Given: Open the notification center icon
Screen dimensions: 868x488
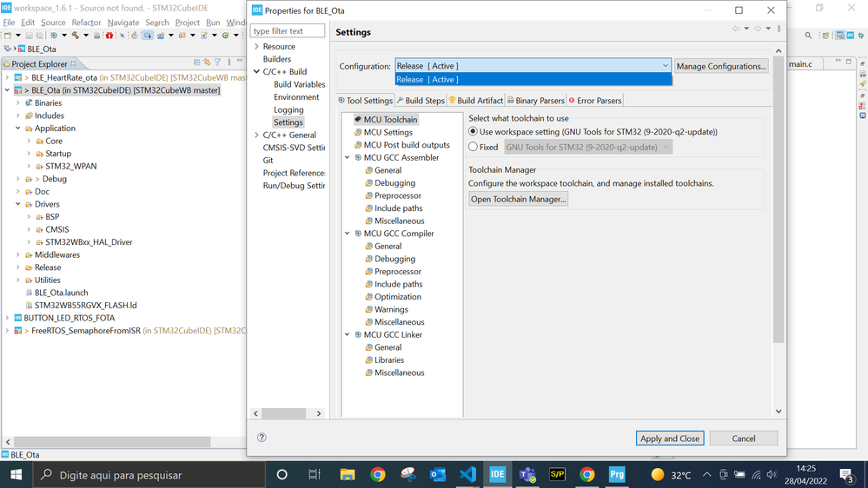Looking at the screenshot, I should (x=846, y=475).
